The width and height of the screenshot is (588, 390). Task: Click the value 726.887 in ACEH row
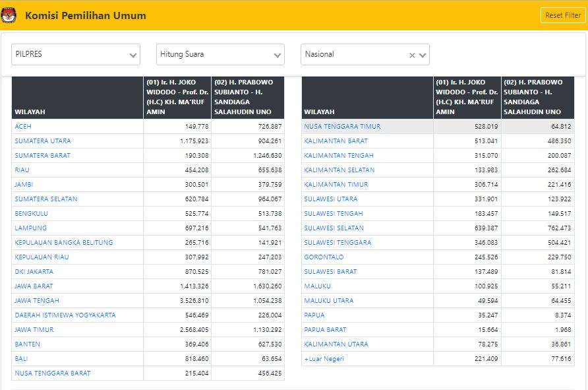pyautogui.click(x=270, y=127)
